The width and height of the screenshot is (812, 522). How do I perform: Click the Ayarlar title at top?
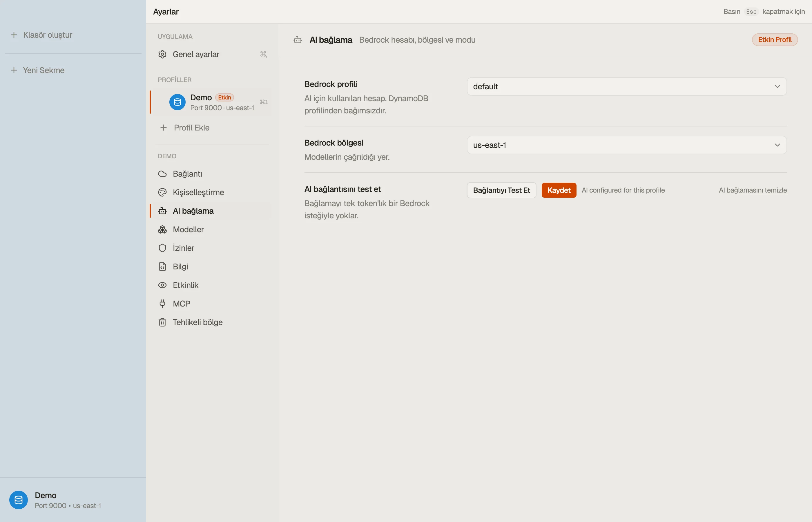click(166, 12)
